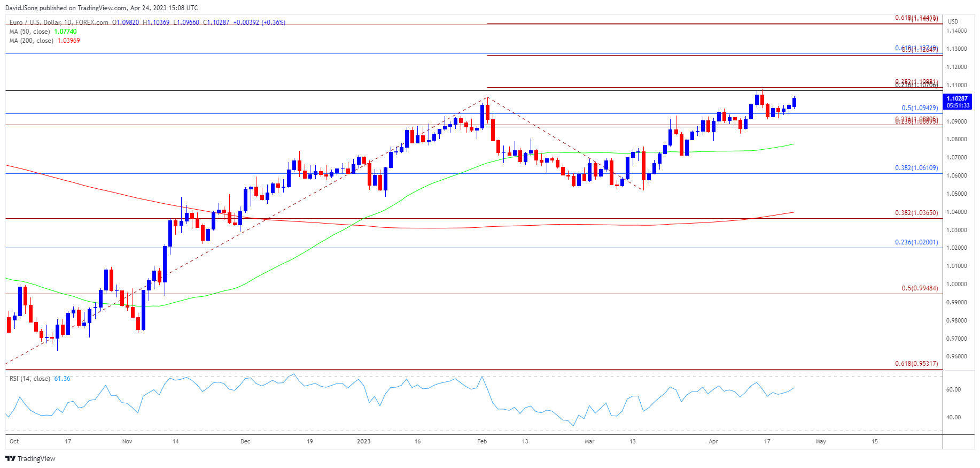Click the Mar date label on the time axis
Viewport: 980px width, 468px height.
pyautogui.click(x=589, y=441)
